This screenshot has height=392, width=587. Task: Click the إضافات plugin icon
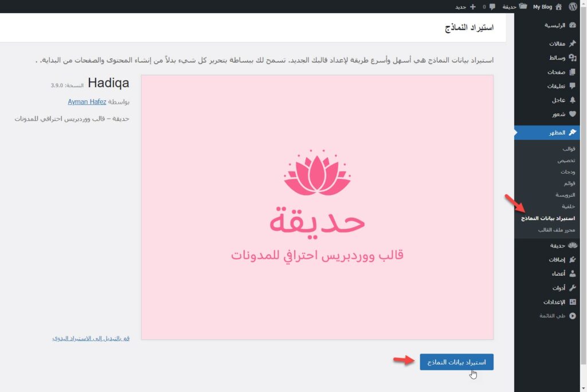573,260
